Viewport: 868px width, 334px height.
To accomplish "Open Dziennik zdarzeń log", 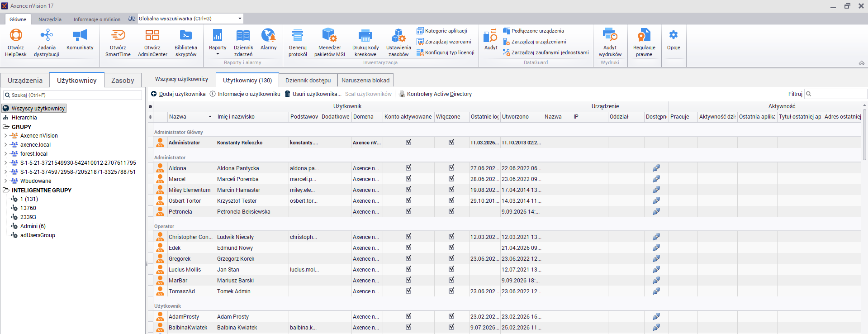I will (x=243, y=42).
